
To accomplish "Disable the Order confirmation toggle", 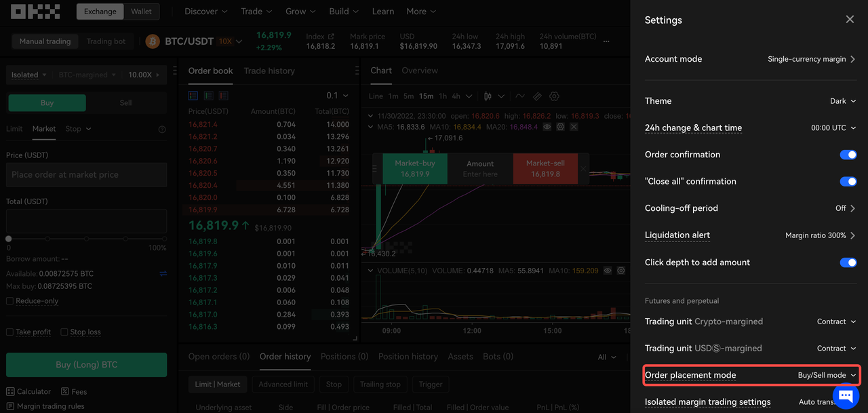I will point(848,155).
